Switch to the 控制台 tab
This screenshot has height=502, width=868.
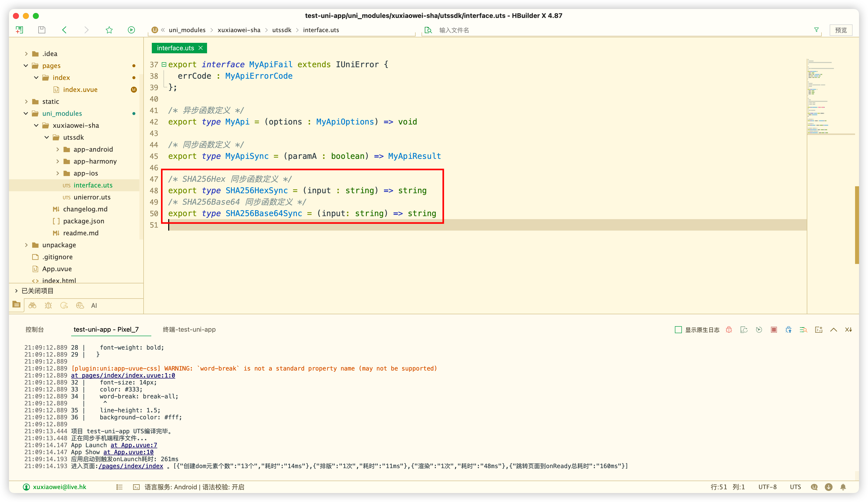pyautogui.click(x=34, y=329)
